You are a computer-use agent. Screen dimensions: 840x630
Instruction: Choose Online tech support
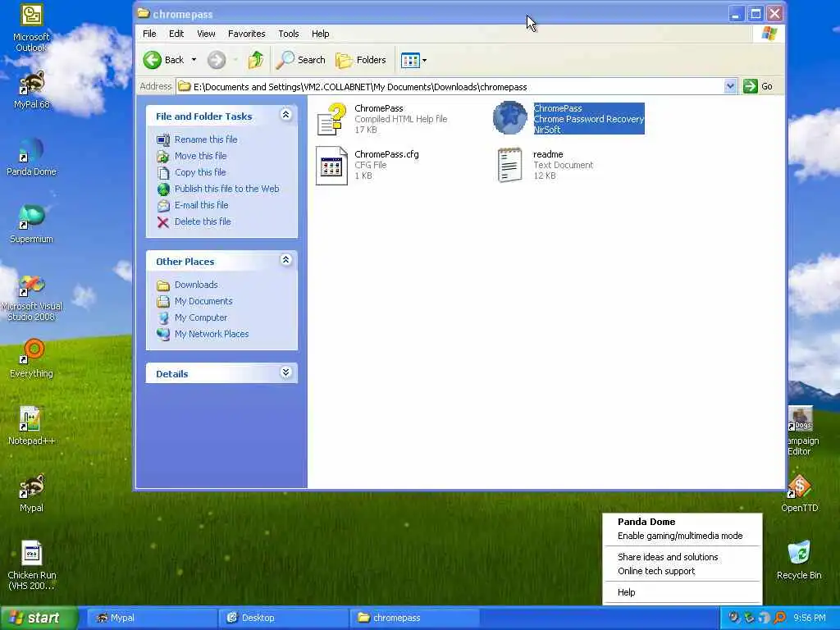pyautogui.click(x=656, y=571)
